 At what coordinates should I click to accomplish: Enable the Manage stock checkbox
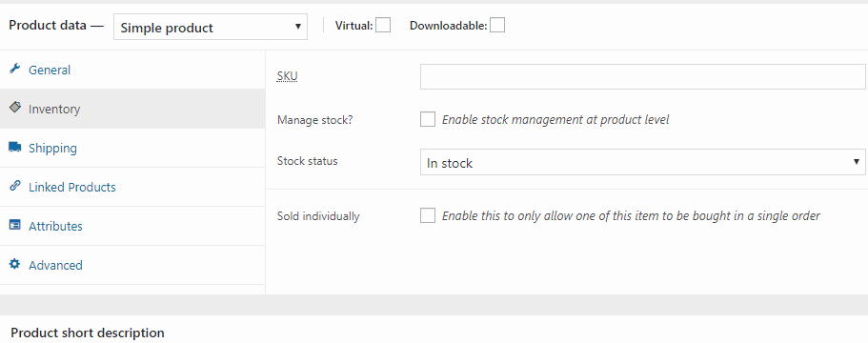pyautogui.click(x=428, y=119)
